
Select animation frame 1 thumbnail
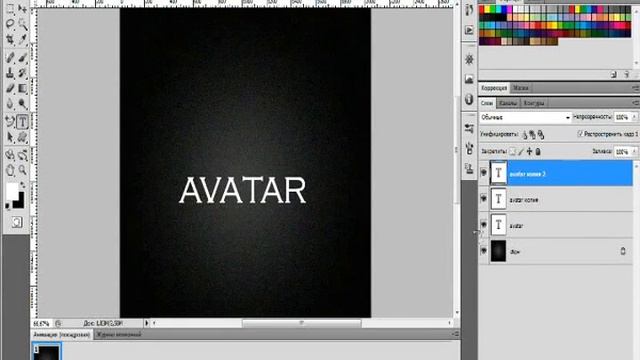pos(47,351)
